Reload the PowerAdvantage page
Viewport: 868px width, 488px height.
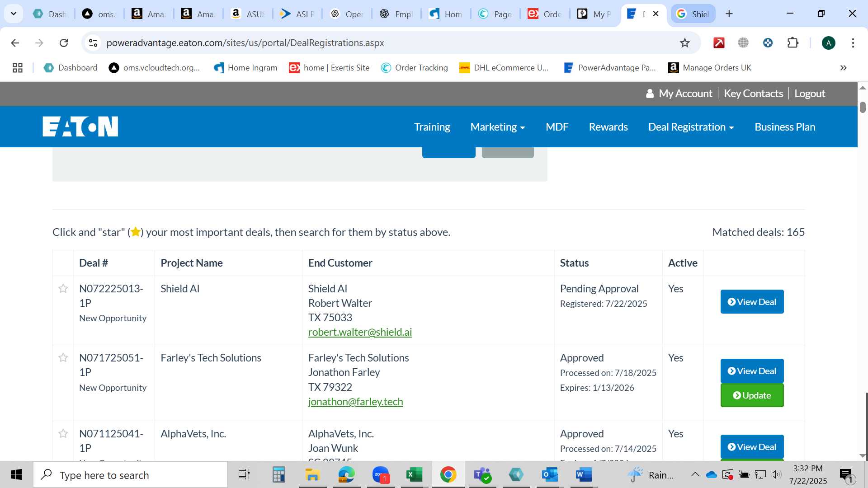[64, 43]
